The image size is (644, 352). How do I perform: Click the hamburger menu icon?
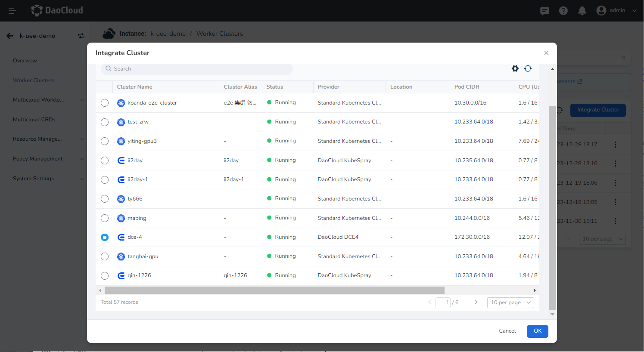click(x=12, y=11)
